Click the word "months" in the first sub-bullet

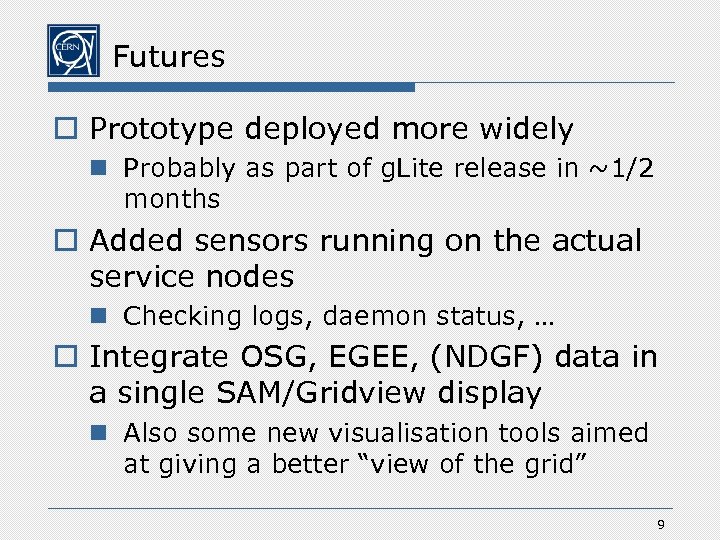(x=171, y=199)
